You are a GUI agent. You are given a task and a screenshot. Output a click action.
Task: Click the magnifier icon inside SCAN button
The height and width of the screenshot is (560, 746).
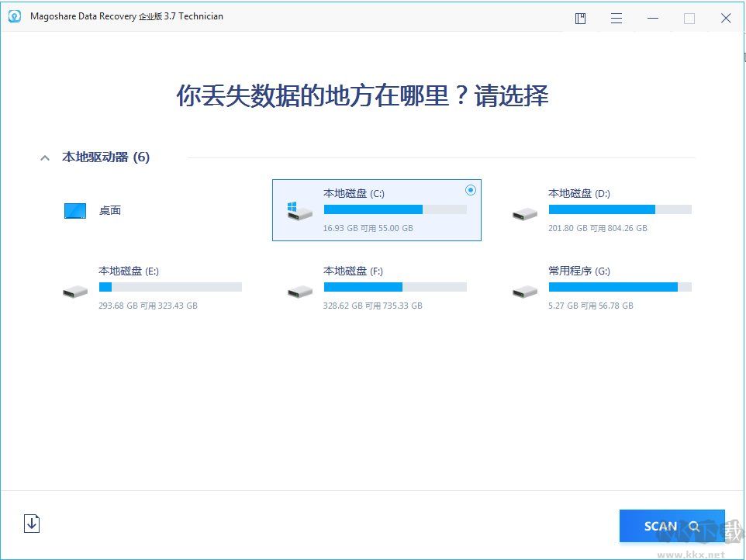[x=694, y=526]
